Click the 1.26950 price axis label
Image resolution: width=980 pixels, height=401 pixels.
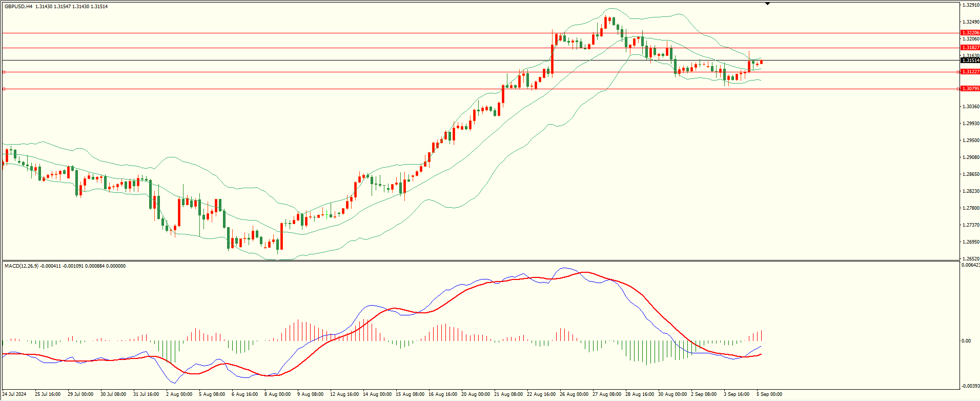971,242
